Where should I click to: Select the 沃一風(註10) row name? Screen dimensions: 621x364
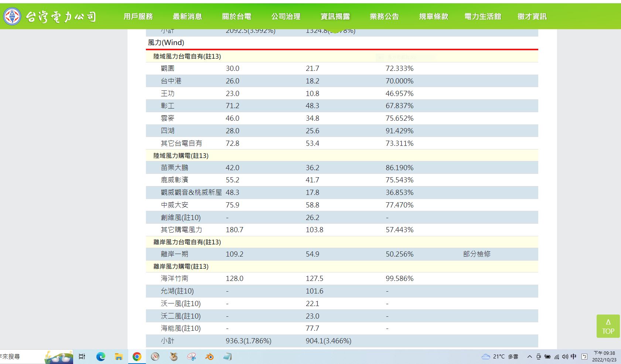pos(181,303)
